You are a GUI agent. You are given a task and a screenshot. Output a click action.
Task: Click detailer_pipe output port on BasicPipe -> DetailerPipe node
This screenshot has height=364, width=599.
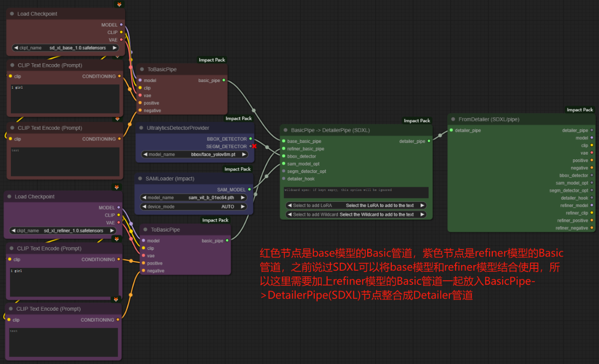click(429, 141)
